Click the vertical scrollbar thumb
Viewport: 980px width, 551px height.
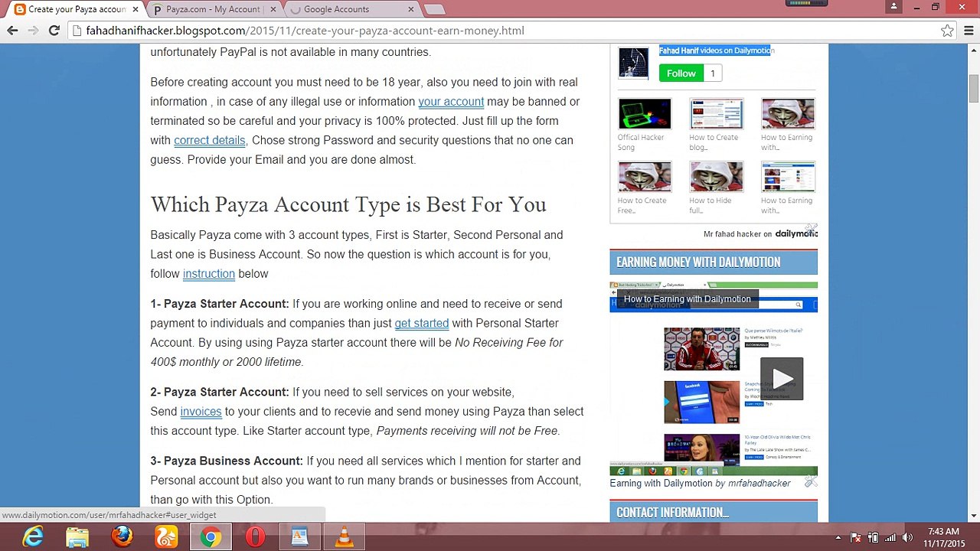[974, 89]
